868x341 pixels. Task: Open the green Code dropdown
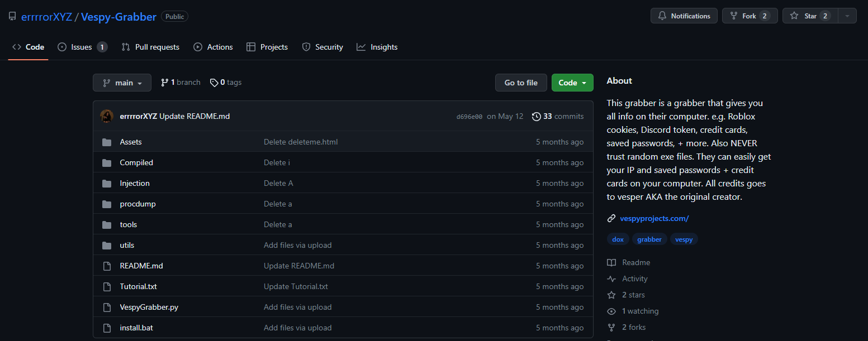(572, 82)
